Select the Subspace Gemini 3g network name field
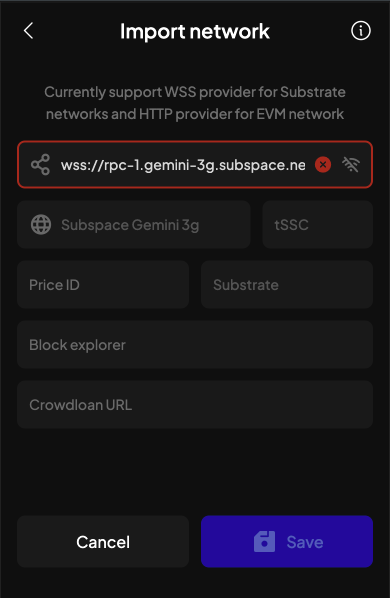The width and height of the screenshot is (390, 598). (x=133, y=225)
